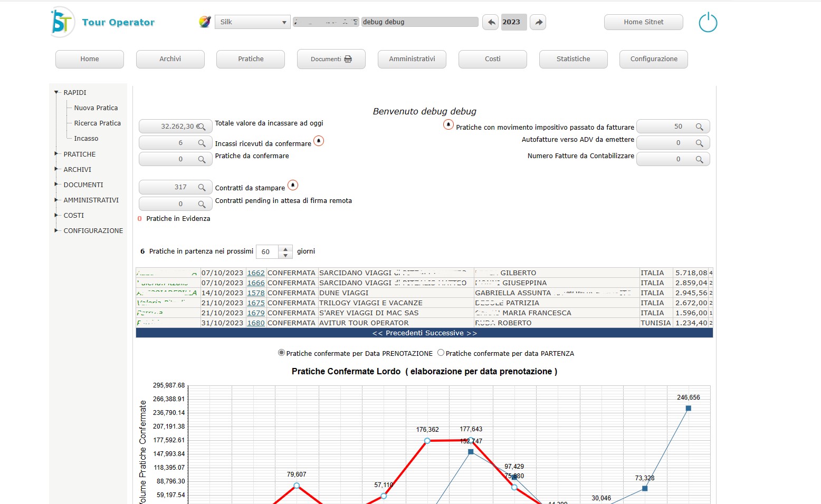Click chart point labeled 79,607
Viewport: 821px width, 504px height.
coord(297,486)
